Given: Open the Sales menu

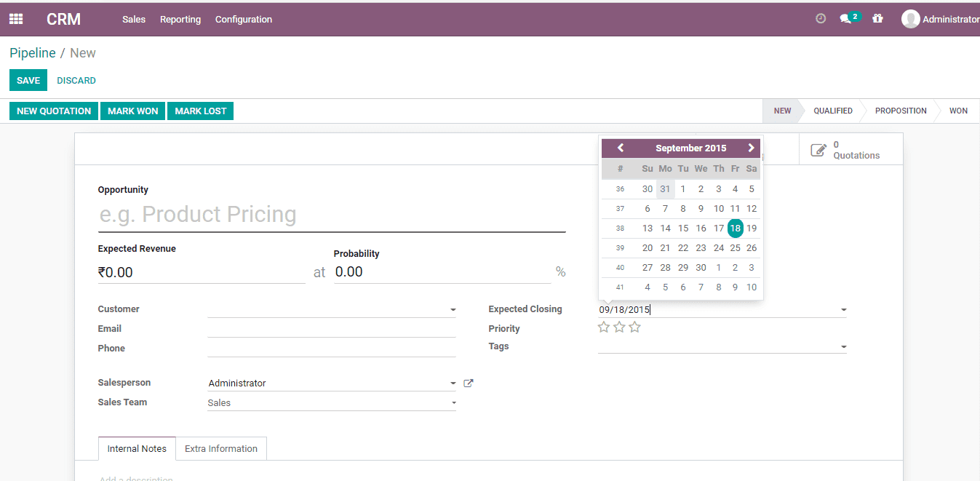Looking at the screenshot, I should coord(134,20).
